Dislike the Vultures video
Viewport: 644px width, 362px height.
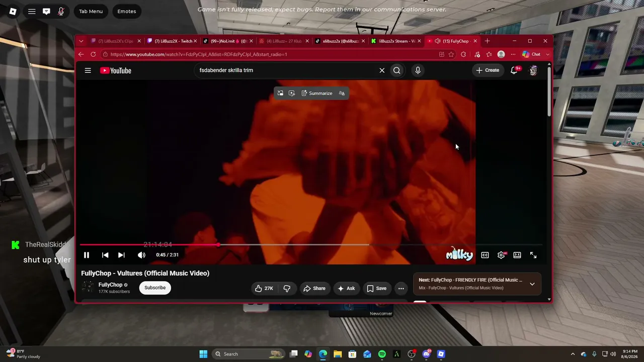(287, 288)
